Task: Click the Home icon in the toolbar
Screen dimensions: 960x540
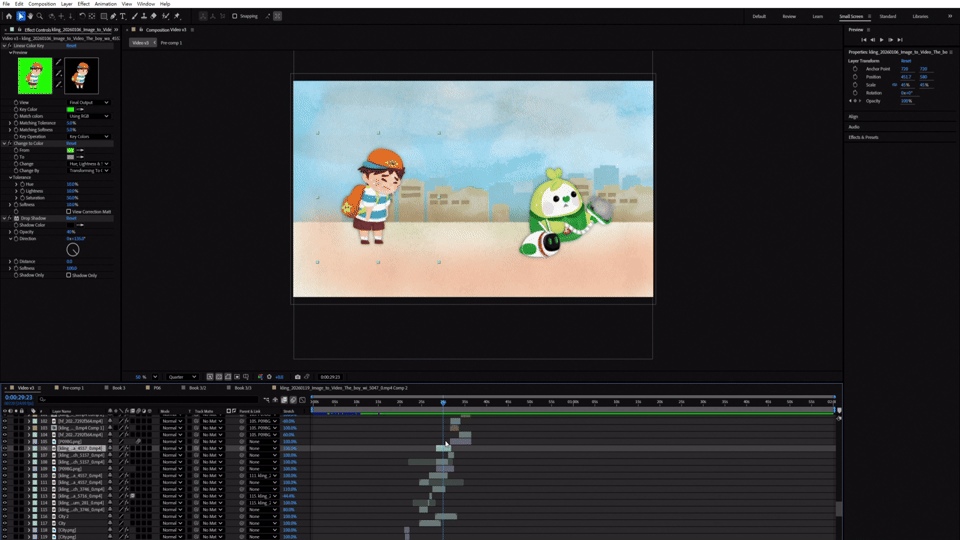Action: pyautogui.click(x=9, y=17)
